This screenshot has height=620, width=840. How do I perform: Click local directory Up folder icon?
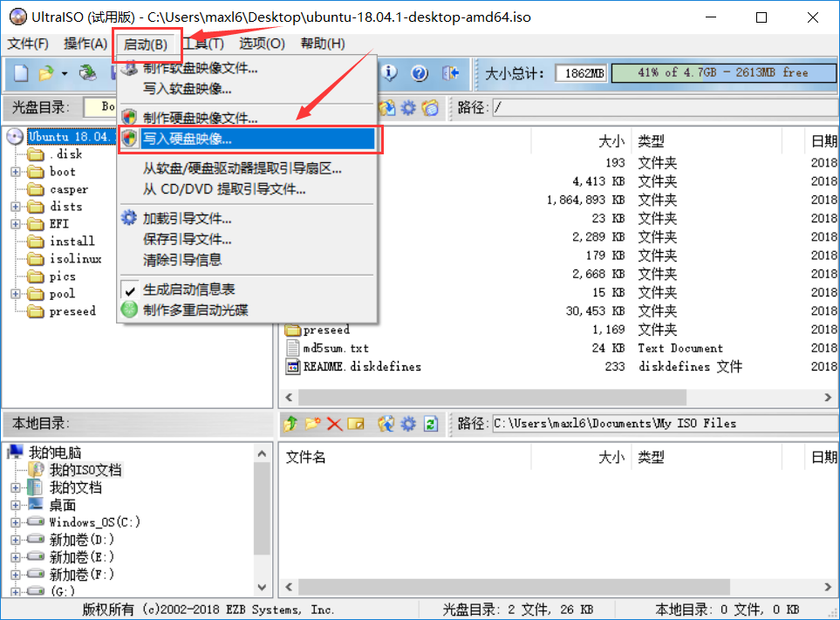(x=290, y=424)
